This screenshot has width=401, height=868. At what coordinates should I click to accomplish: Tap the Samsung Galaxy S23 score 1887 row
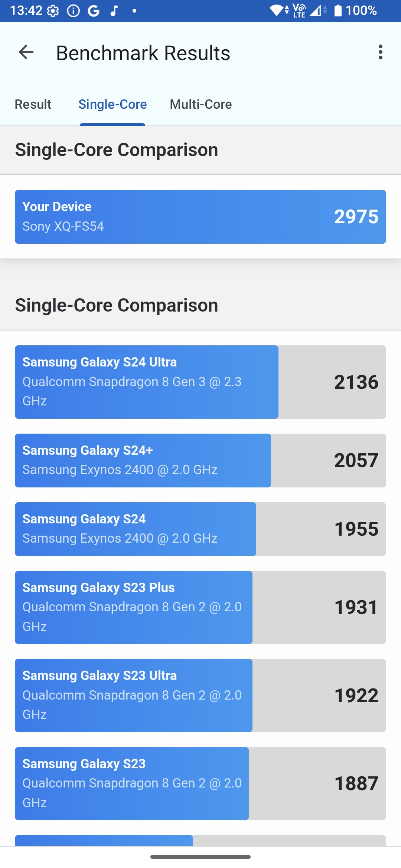200,783
